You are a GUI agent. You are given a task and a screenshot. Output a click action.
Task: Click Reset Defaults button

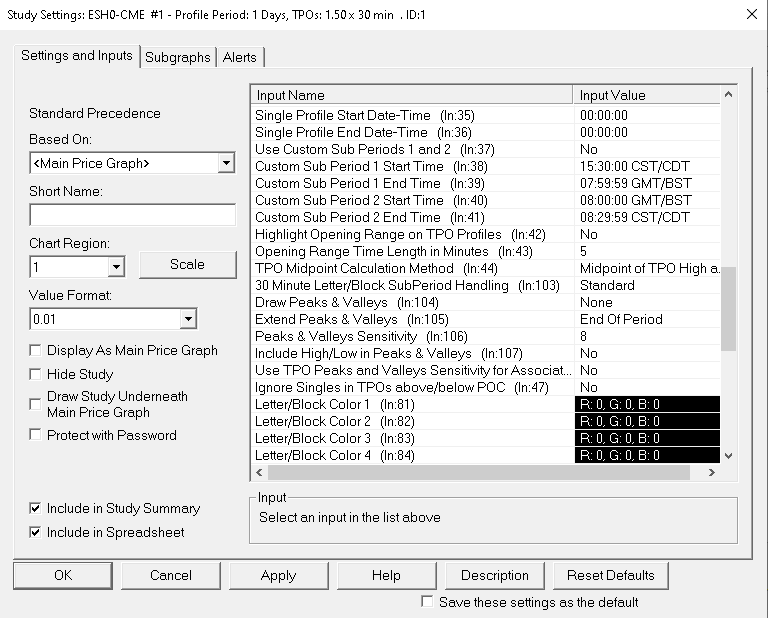[x=610, y=575]
